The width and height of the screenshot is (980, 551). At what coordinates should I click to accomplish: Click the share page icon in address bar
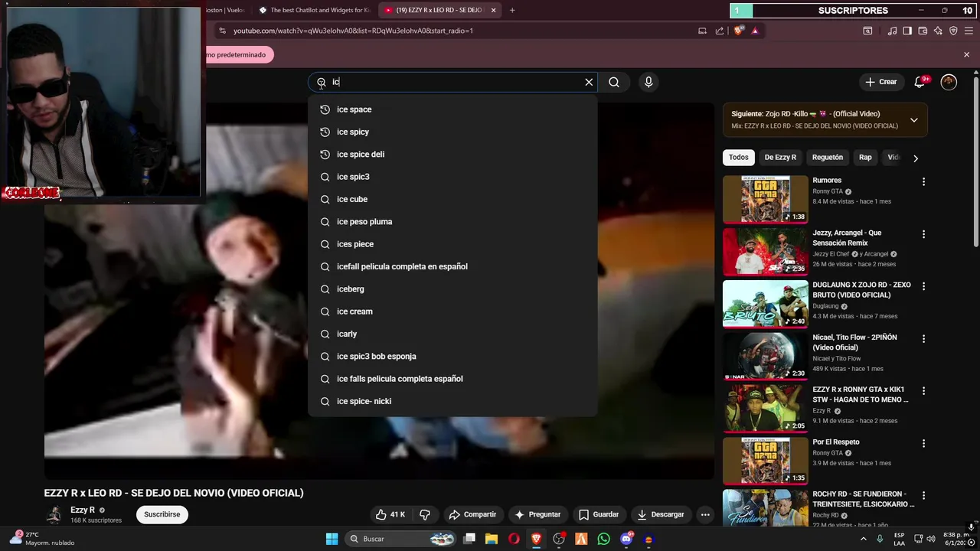tap(720, 31)
